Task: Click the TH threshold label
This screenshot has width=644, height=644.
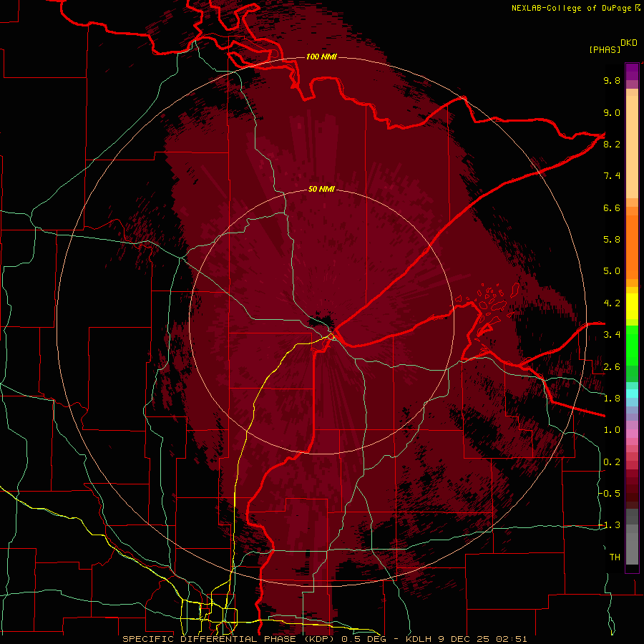Action: [x=615, y=557]
